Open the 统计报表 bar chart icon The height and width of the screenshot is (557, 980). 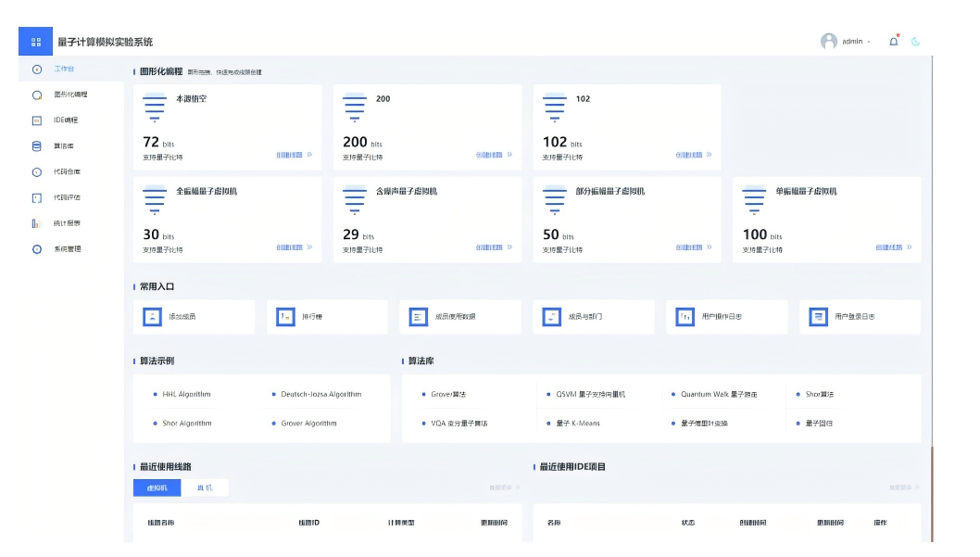tap(37, 223)
